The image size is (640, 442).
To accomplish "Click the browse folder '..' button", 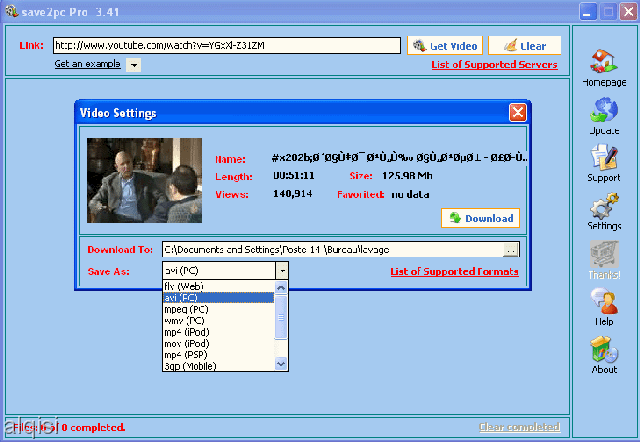I will (x=511, y=250).
